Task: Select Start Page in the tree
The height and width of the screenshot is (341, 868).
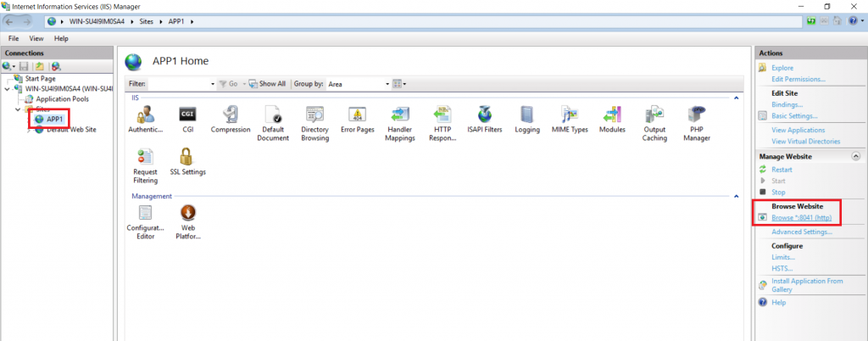Action: (x=41, y=79)
